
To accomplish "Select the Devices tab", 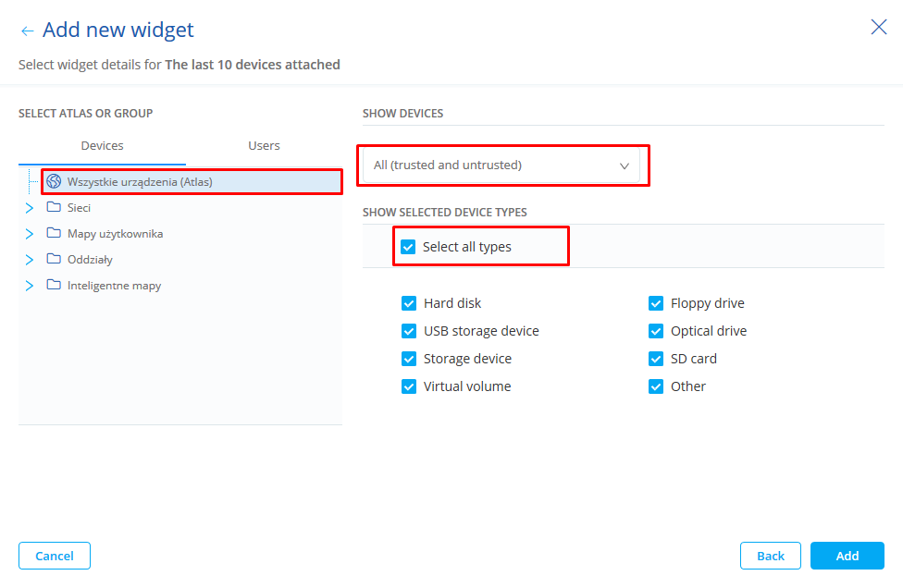I will (x=102, y=145).
